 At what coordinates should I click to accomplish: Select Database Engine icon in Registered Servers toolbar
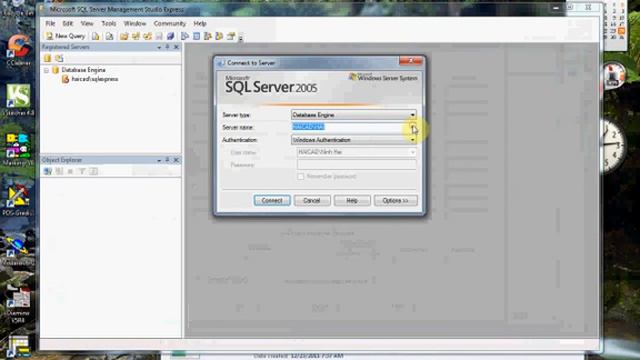pos(48,58)
